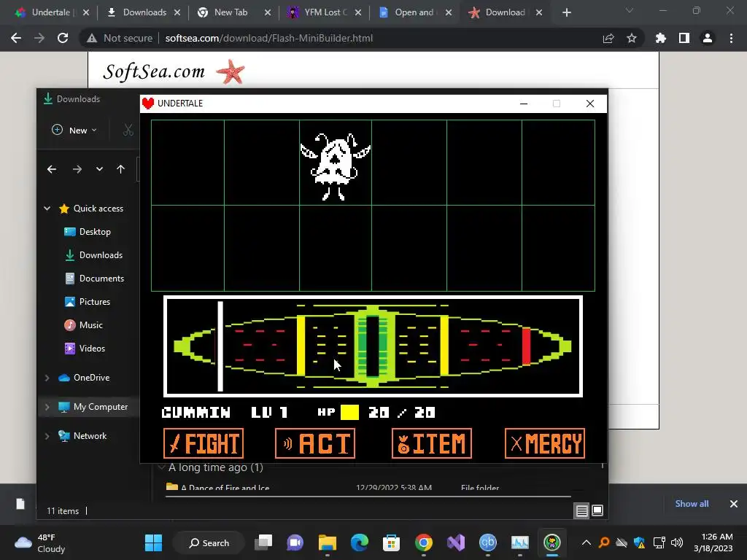Screen dimensions: 747x560
Task: Show hidden system tray icons
Action: coord(587,542)
